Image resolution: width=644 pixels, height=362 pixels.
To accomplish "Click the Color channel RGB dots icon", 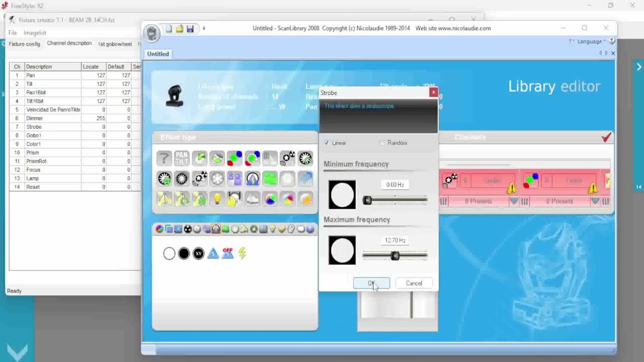I will click(x=531, y=180).
